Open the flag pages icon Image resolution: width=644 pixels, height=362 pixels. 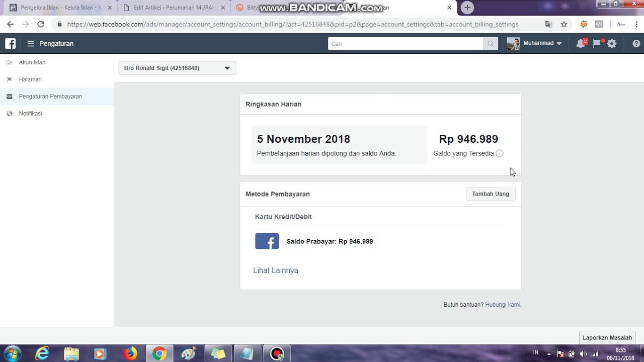(597, 44)
